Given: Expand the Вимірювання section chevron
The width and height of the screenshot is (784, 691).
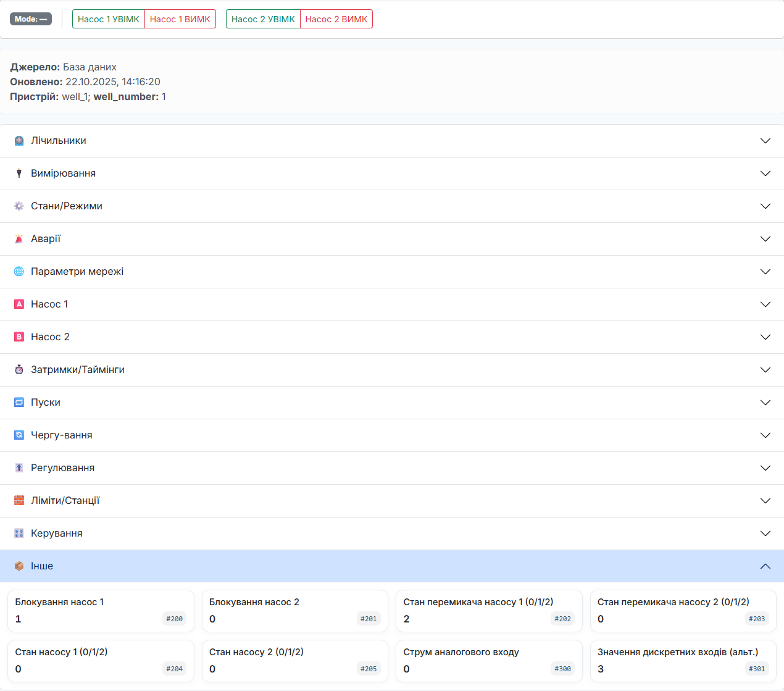Looking at the screenshot, I should tap(765, 174).
